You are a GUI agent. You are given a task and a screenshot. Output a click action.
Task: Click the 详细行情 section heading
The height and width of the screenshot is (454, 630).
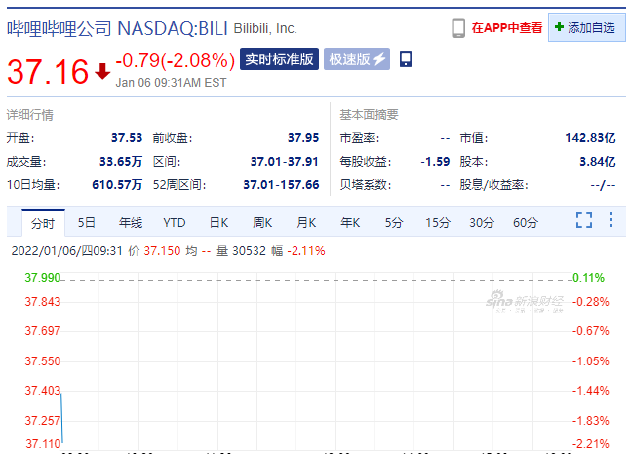pyautogui.click(x=30, y=115)
